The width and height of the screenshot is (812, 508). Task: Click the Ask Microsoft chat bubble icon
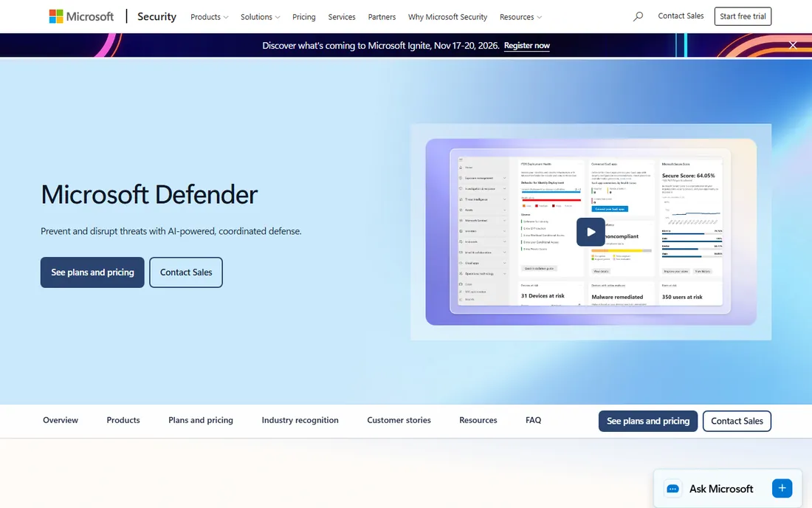[x=672, y=489]
